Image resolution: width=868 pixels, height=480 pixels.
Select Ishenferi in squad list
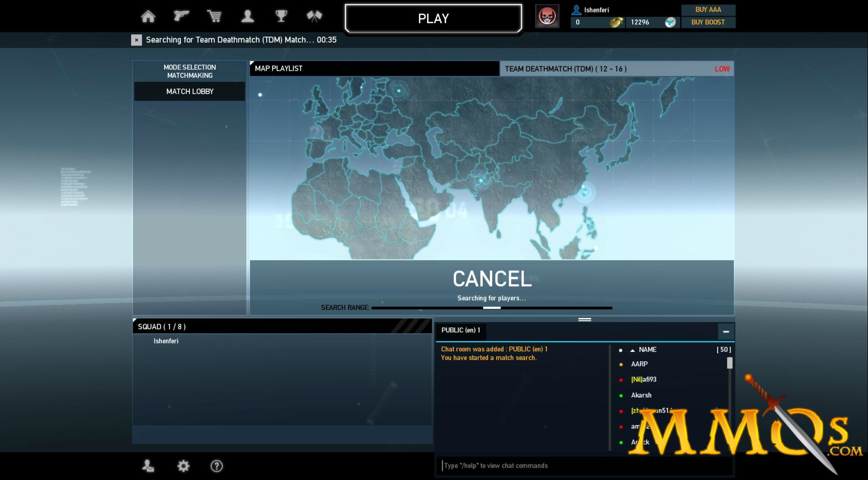coord(166,341)
